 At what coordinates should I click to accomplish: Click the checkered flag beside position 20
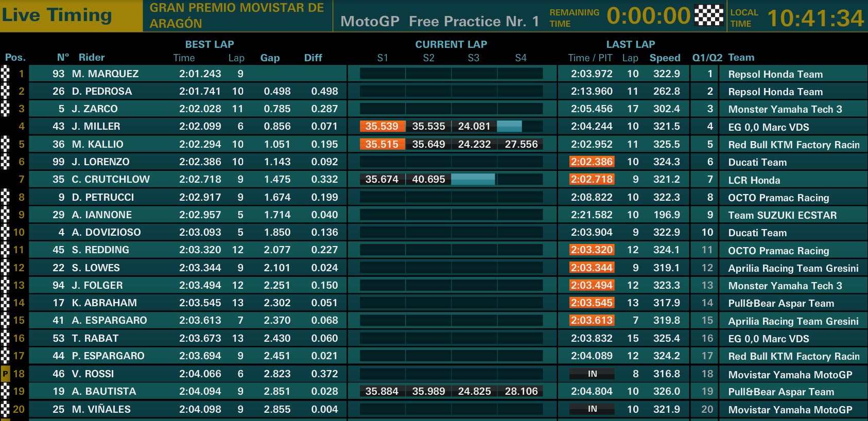(5, 409)
